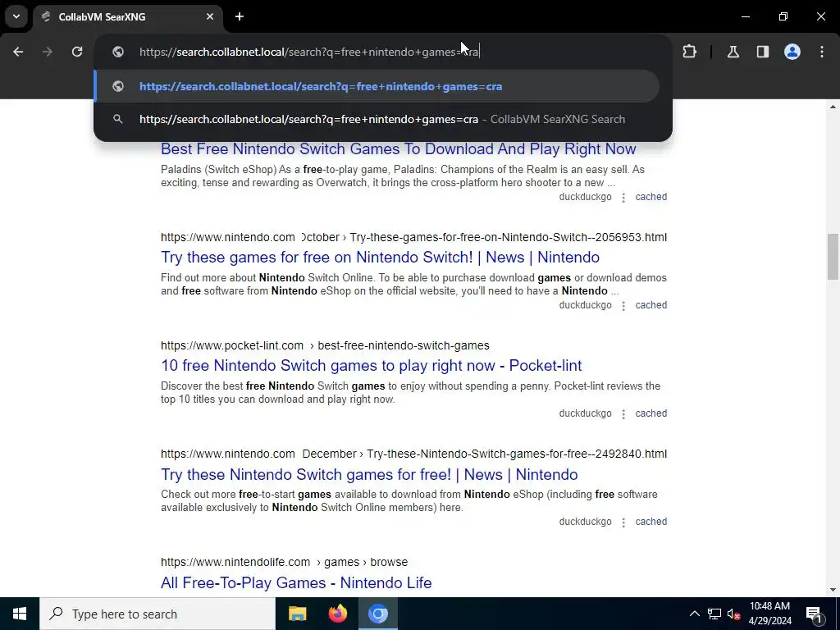Open cached link for Pocket-lint result

(x=651, y=413)
